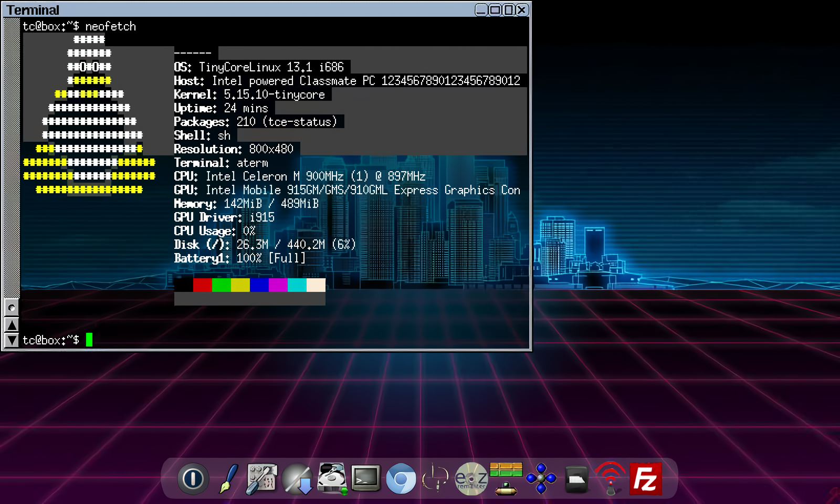The width and height of the screenshot is (840, 504).
Task: Open the TinyCore control panel icon
Action: point(261,478)
